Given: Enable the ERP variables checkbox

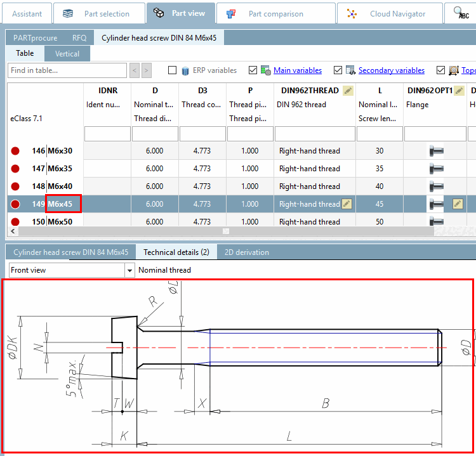Looking at the screenshot, I should [173, 70].
